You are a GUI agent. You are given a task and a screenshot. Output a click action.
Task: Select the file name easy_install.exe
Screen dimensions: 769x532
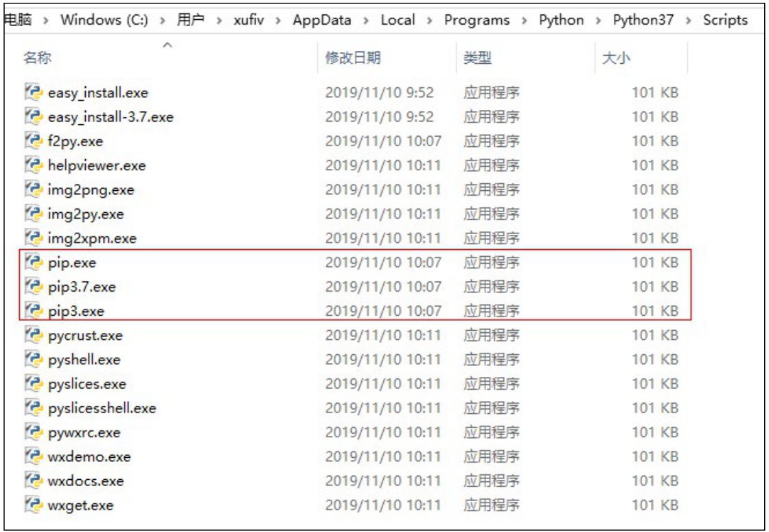[x=98, y=93]
